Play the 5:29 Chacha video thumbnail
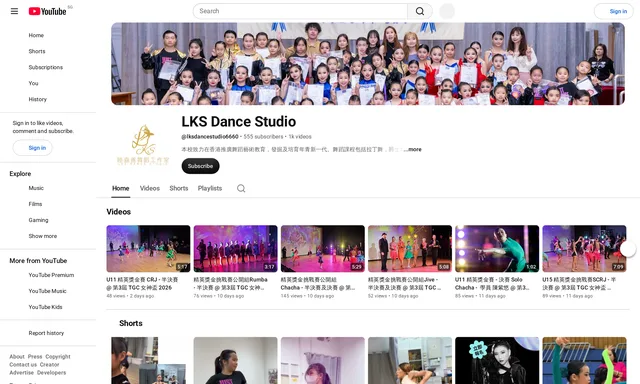The image size is (640, 384). 323,249
